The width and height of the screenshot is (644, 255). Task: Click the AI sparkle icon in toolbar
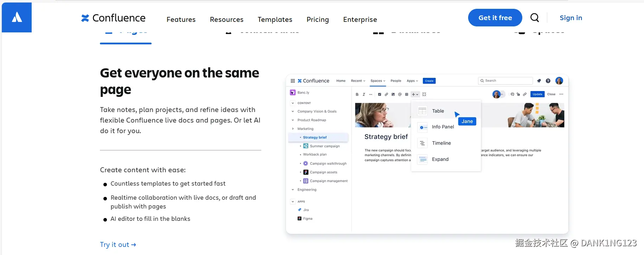424,94
